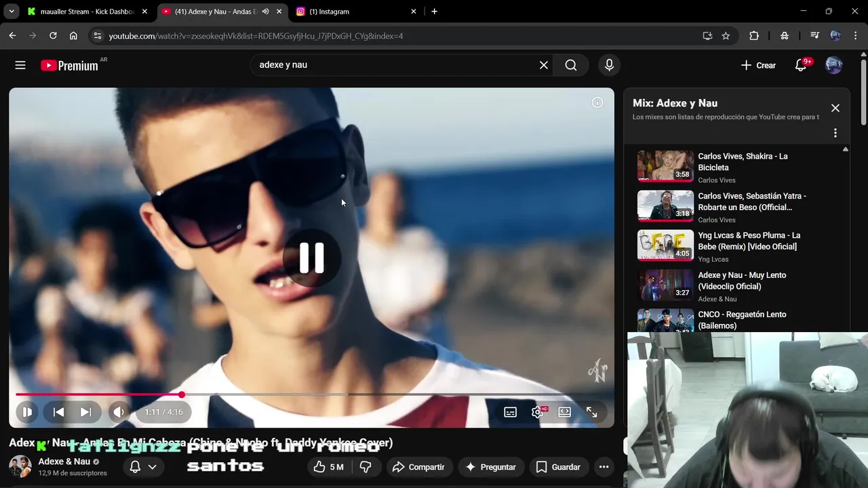Reload the current page
Screen dimensions: 868x488
tap(53, 36)
